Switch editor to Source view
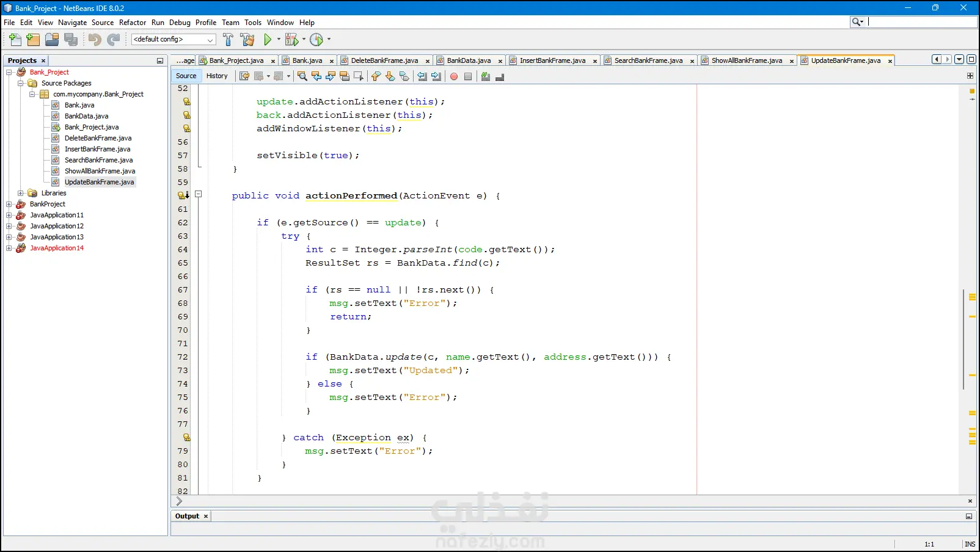Viewport: 980px width, 552px height. [x=186, y=76]
